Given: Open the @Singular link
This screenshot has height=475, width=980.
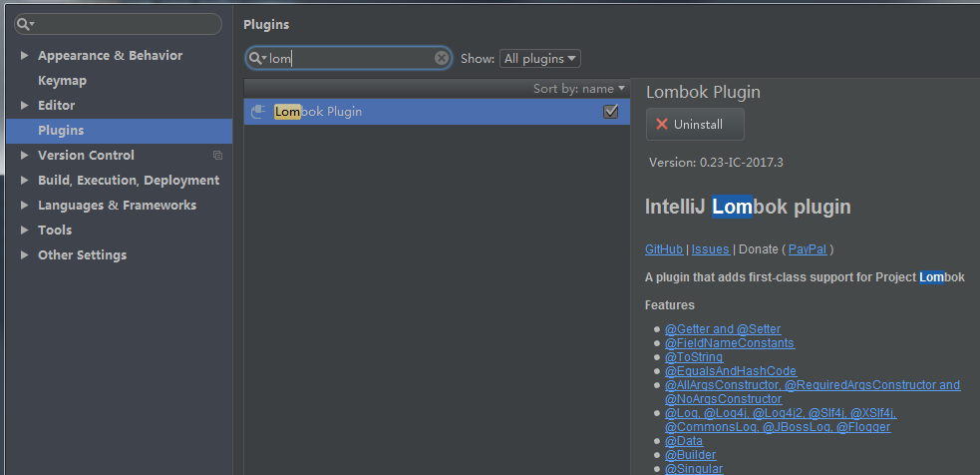Looking at the screenshot, I should point(694,469).
